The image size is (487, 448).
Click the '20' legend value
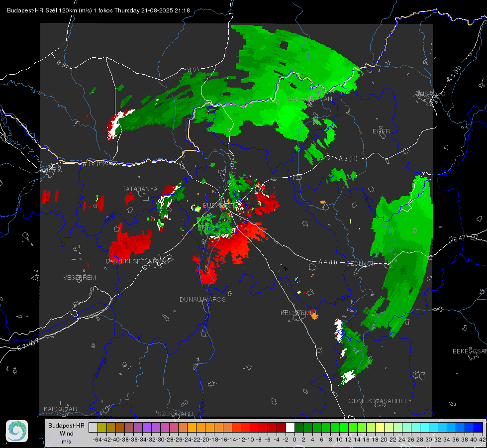coord(384,440)
